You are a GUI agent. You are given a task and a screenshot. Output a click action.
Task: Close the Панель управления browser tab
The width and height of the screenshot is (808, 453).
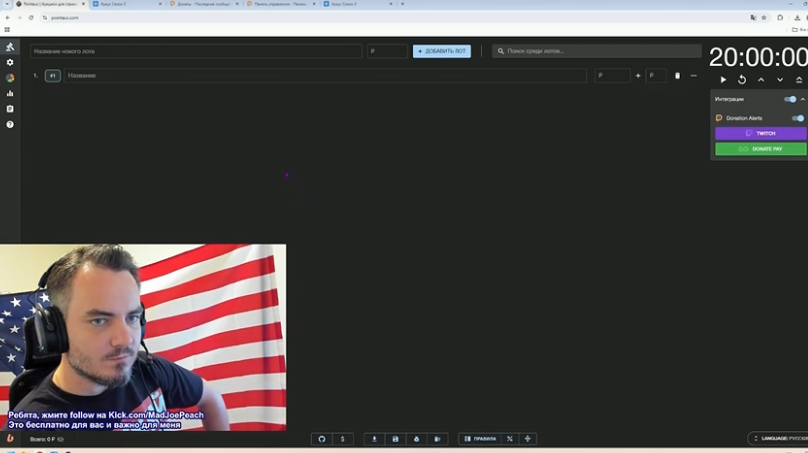[x=314, y=4]
